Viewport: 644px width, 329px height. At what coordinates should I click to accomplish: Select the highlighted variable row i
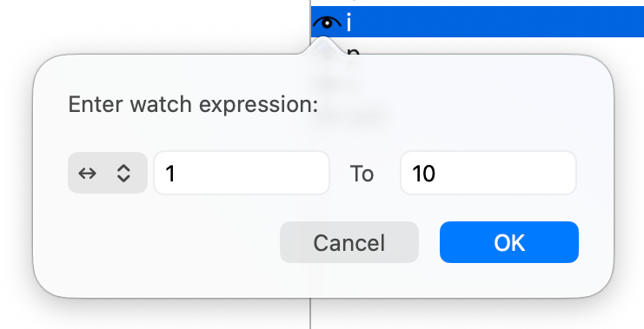[x=477, y=22]
